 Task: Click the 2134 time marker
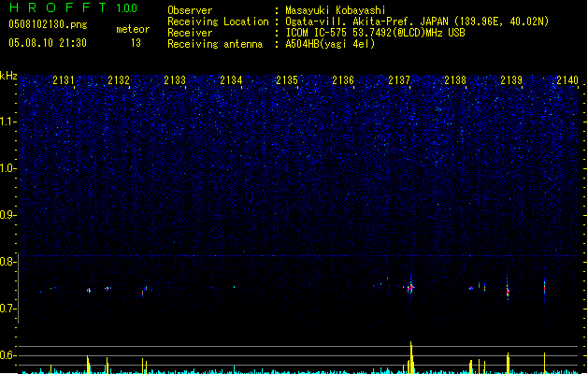point(231,80)
